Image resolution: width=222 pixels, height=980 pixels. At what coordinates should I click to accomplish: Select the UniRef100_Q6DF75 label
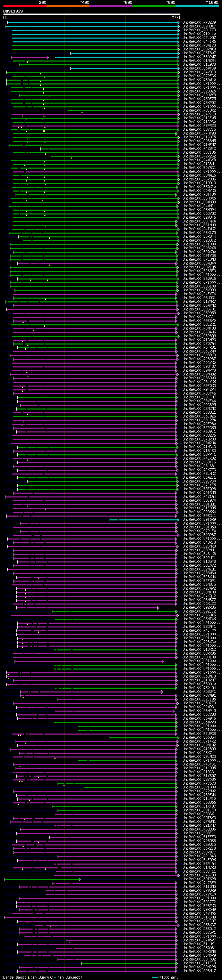199,99
